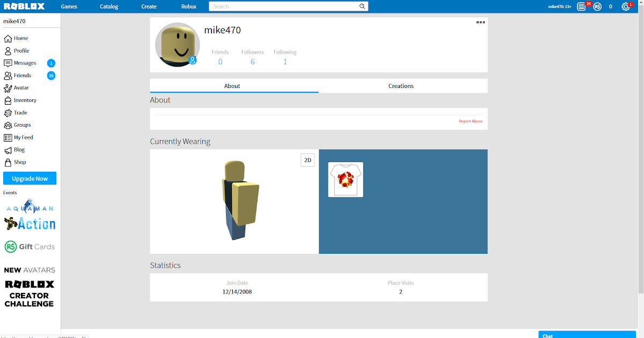Click the join date 12/14/2008
Viewport: 644px width, 338px height.
tap(237, 292)
